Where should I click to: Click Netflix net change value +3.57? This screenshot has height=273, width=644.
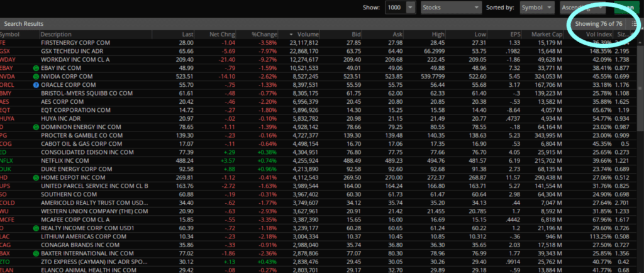tap(228, 161)
